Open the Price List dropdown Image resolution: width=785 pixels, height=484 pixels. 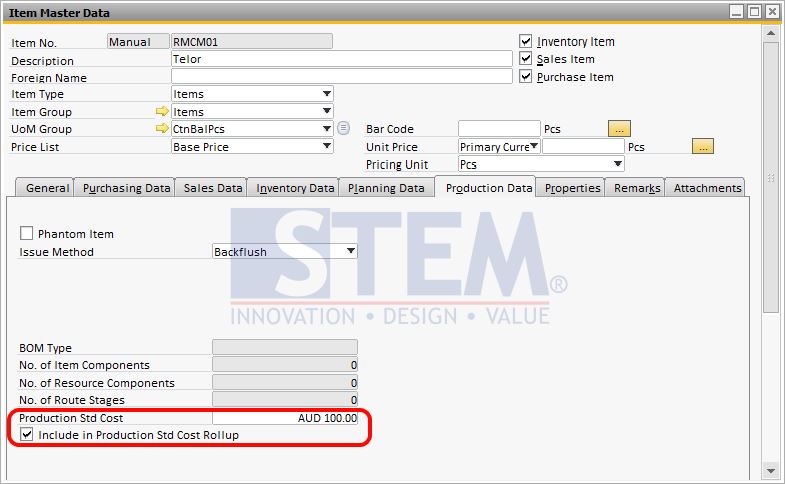tap(327, 146)
